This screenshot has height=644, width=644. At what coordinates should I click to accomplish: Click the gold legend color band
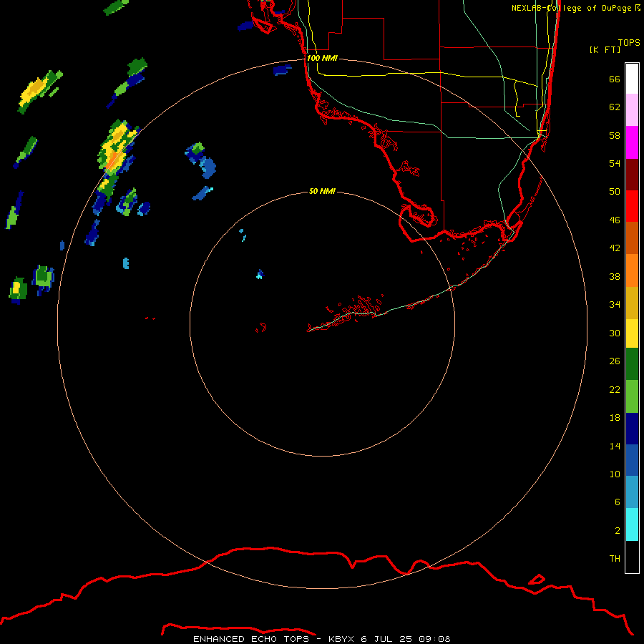click(x=632, y=303)
